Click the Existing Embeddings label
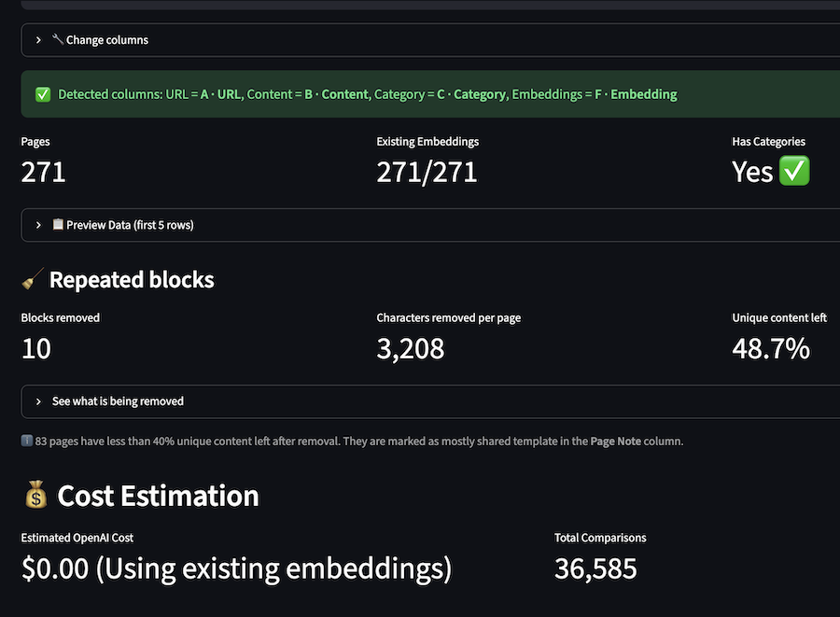Image resolution: width=840 pixels, height=617 pixels. (x=427, y=141)
